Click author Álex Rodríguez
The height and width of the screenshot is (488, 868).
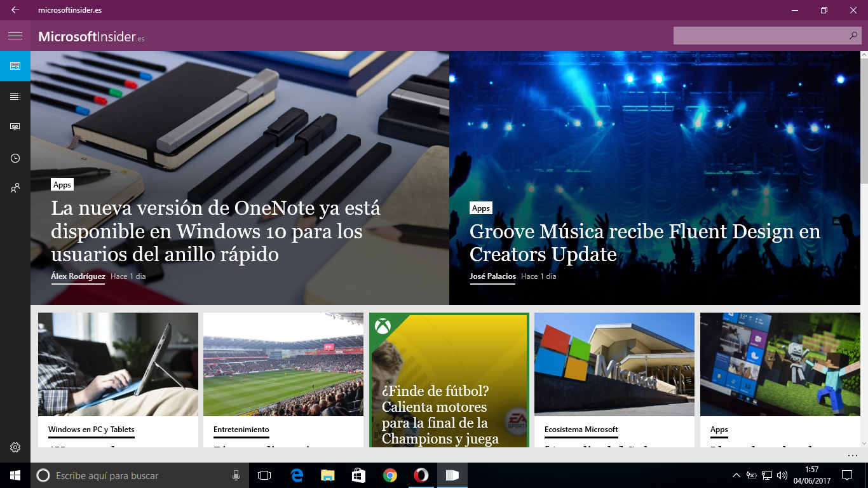(x=78, y=276)
